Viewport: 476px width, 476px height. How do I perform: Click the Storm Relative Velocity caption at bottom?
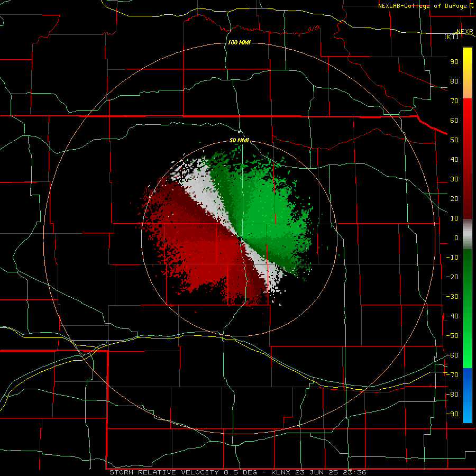237,472
